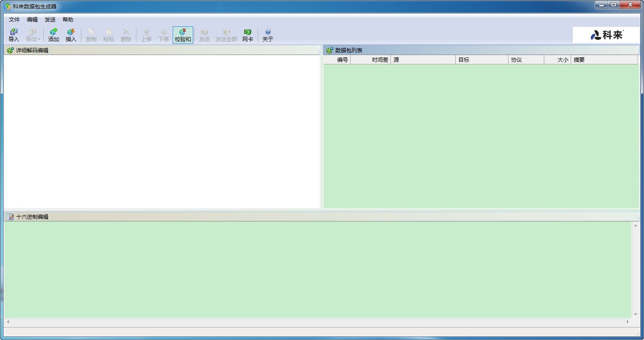Screen dimensions: 644x340
Task: Click the 发送 (Send) toolbar icon
Action: tap(204, 35)
